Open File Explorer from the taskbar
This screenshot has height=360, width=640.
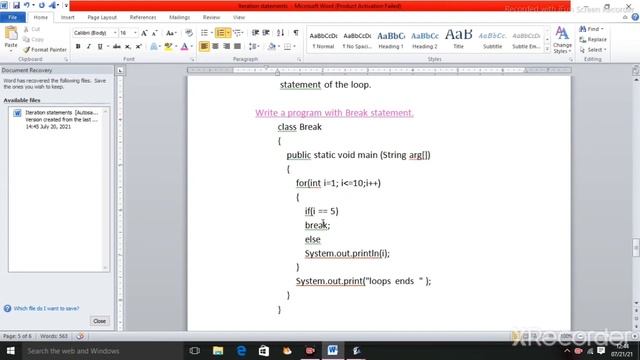click(218, 351)
